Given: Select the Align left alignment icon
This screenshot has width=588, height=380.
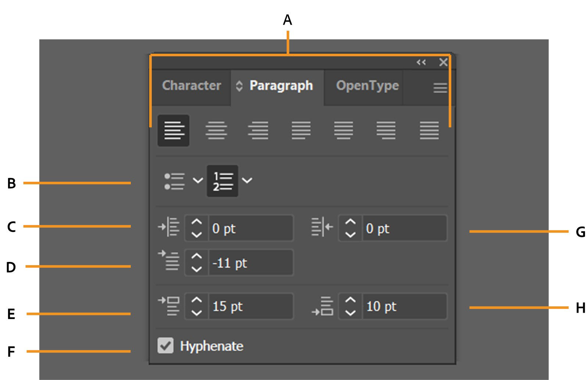Looking at the screenshot, I should (173, 131).
